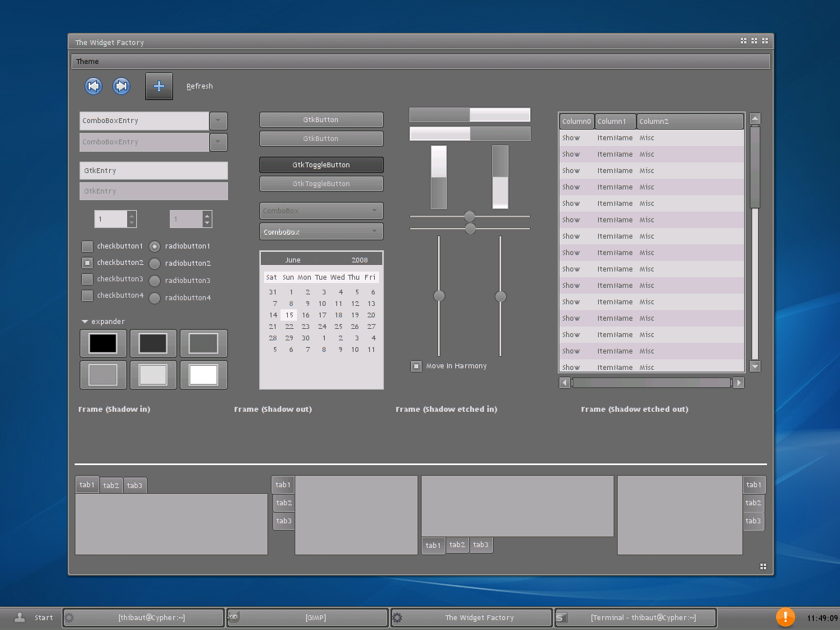Sort by Column0 header

577,121
